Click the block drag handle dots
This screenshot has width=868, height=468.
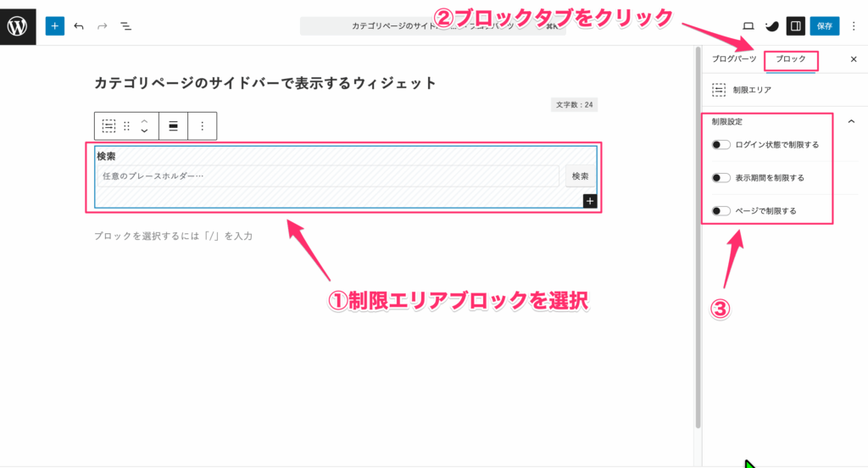pyautogui.click(x=127, y=126)
